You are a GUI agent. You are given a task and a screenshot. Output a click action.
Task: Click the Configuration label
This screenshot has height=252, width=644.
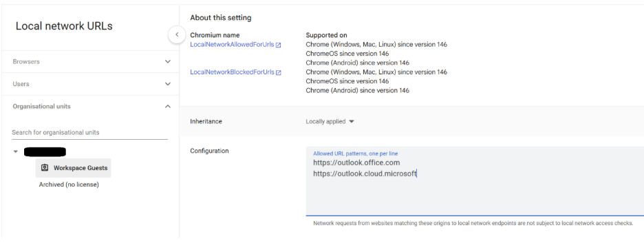coord(209,151)
